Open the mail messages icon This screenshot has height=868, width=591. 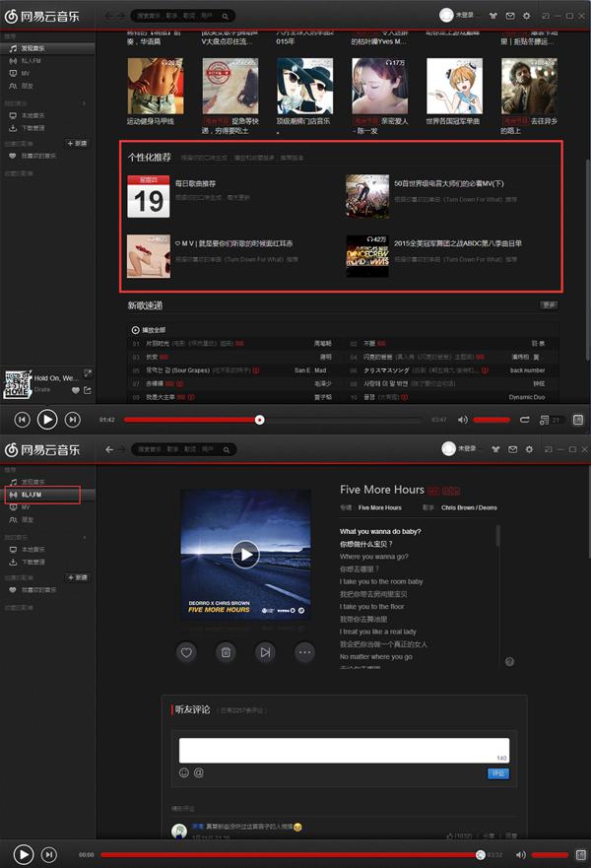point(510,16)
